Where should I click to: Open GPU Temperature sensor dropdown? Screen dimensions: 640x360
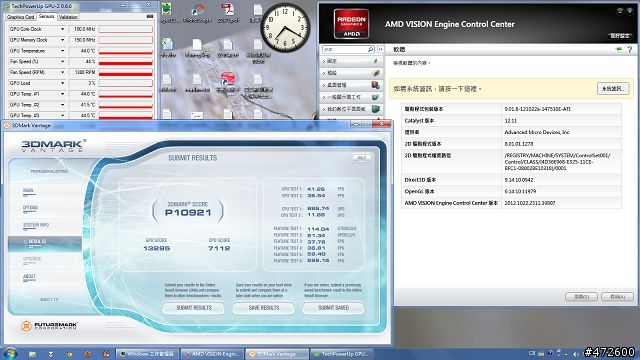coord(62,51)
